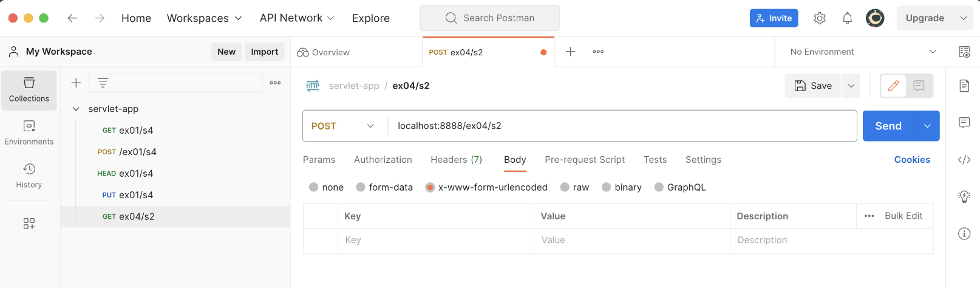Open the Environments sidebar panel
980x288 pixels.
(29, 133)
